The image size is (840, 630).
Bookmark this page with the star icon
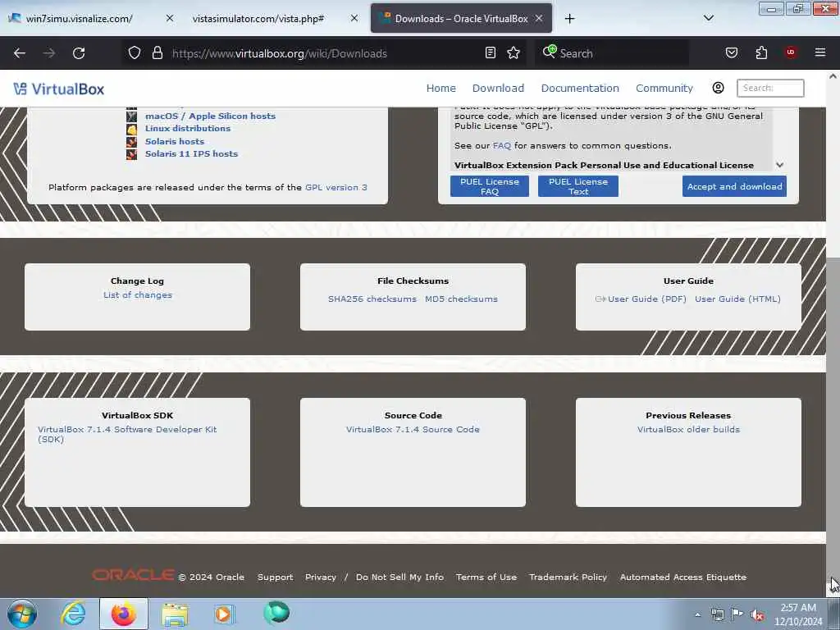tap(514, 52)
